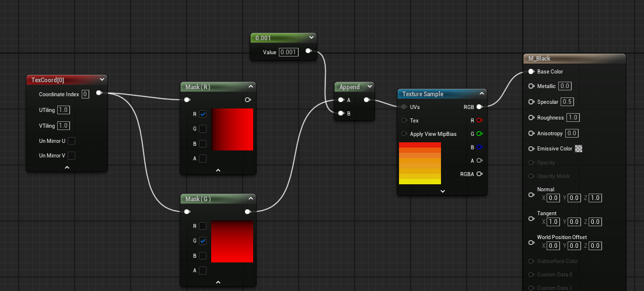This screenshot has width=644, height=291.
Task: Click the M_Black Specular input pin
Action: [x=531, y=102]
